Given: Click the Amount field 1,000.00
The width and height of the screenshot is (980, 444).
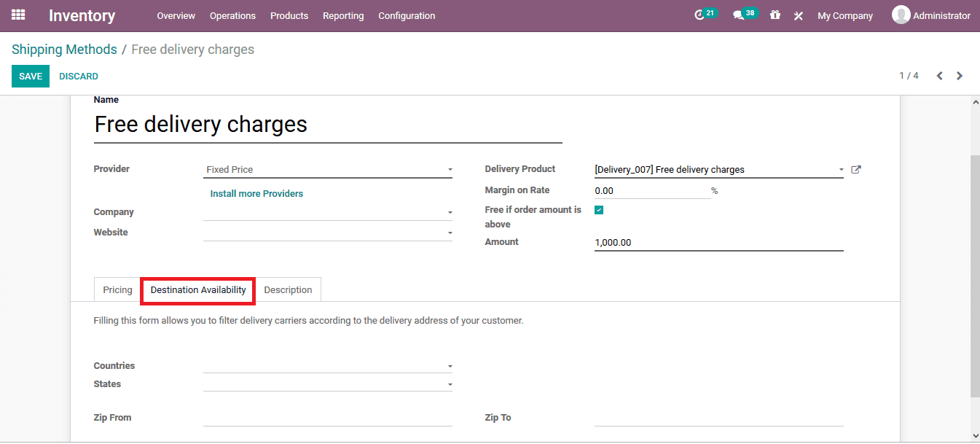Looking at the screenshot, I should pyautogui.click(x=719, y=242).
